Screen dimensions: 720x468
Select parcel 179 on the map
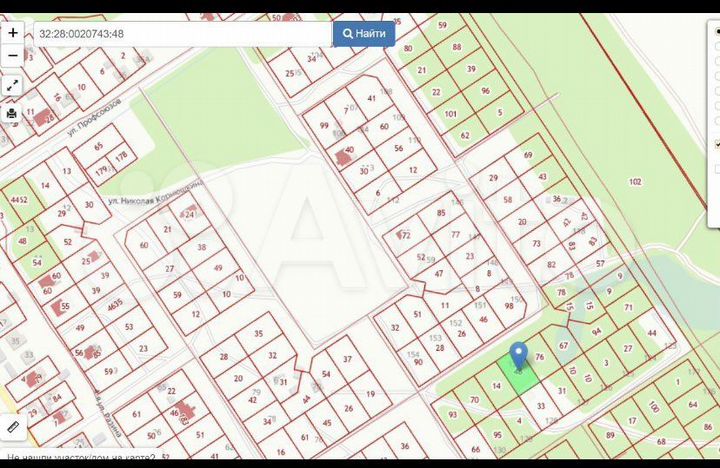click(101, 170)
